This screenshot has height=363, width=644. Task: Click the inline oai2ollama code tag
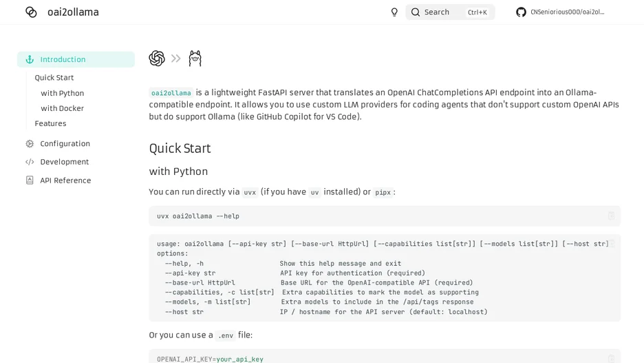(x=171, y=93)
